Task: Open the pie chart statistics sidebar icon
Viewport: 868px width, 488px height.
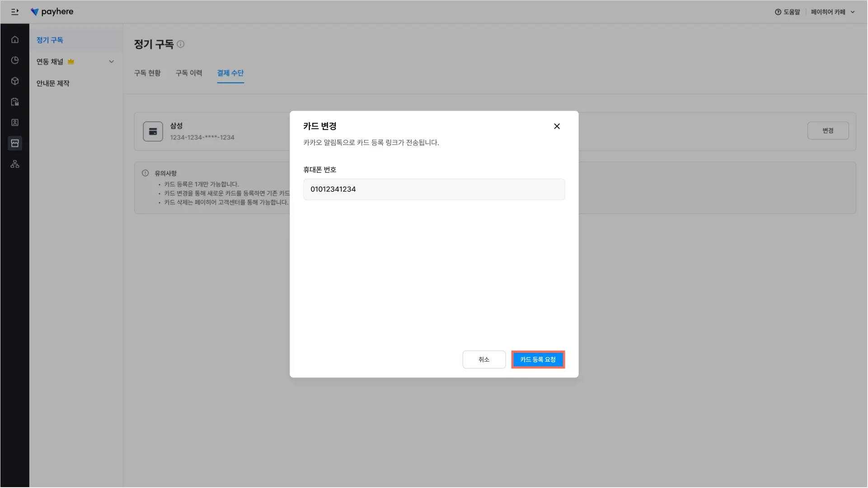Action: click(x=15, y=60)
